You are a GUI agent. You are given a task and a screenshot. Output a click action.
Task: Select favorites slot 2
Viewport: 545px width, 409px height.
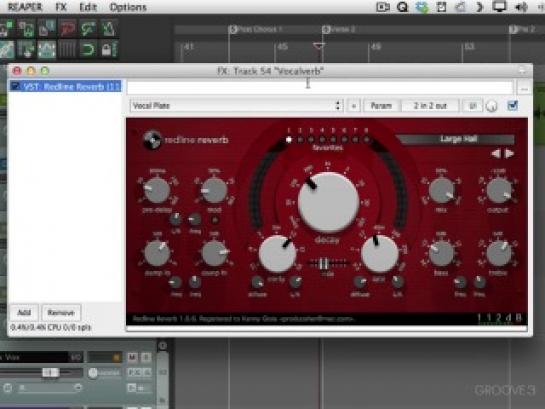[x=300, y=140]
